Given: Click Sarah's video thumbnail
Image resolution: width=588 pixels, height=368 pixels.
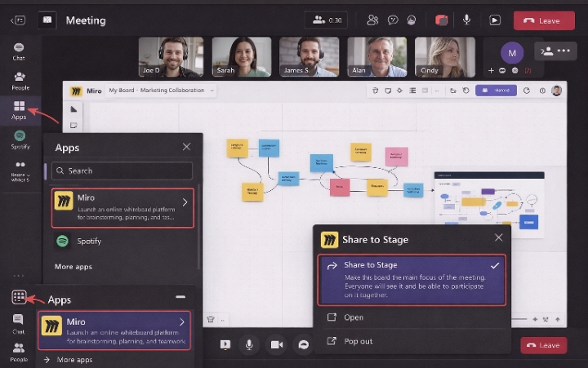Looking at the screenshot, I should (x=241, y=56).
